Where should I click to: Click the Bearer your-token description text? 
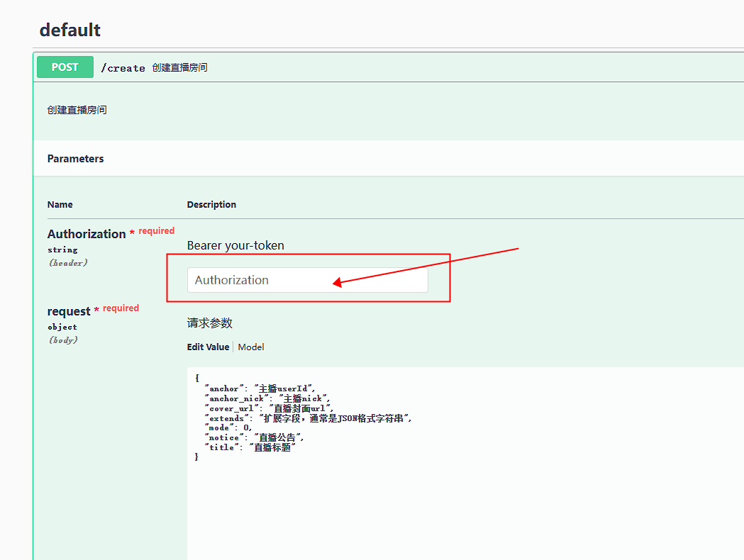(x=235, y=246)
